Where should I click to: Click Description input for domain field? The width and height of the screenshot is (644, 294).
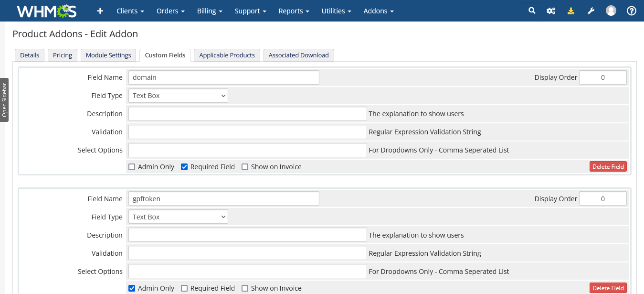(248, 114)
